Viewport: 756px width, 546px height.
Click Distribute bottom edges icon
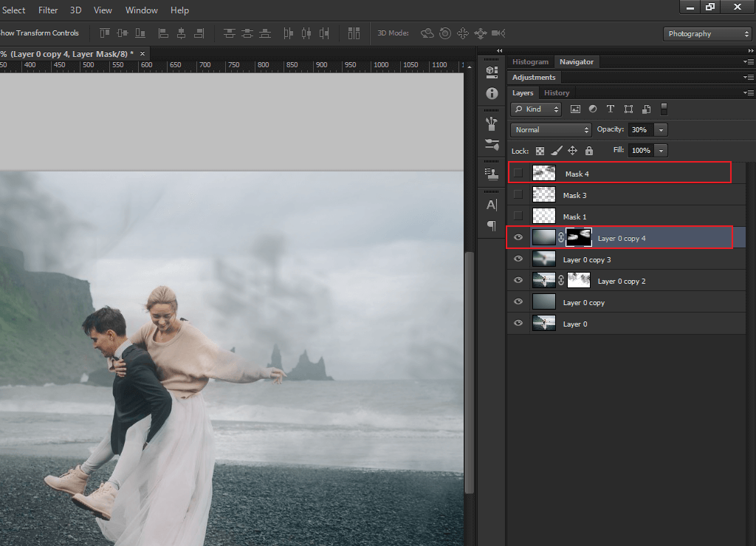265,33
